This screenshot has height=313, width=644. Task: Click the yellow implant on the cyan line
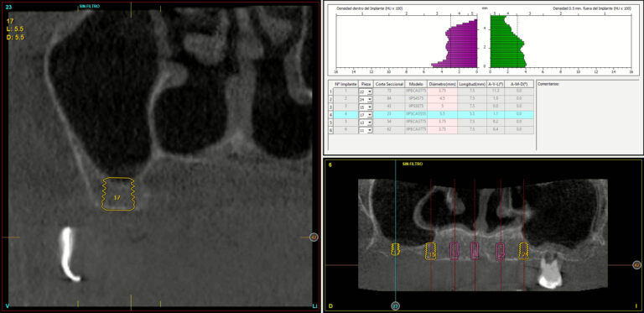(x=395, y=249)
